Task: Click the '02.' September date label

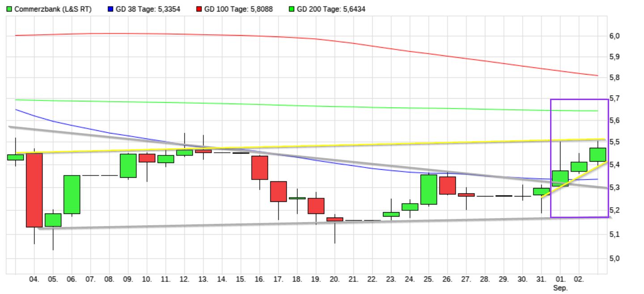Action: click(x=579, y=280)
